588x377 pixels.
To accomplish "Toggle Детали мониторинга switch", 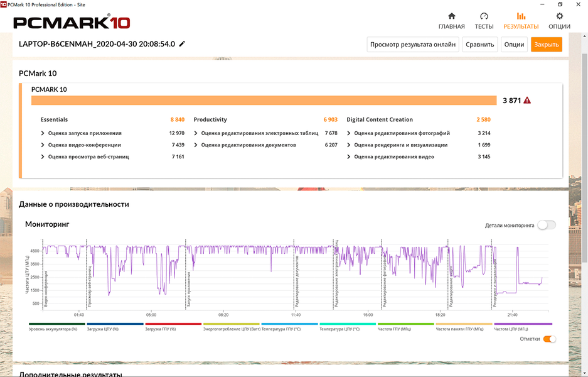I will click(547, 225).
